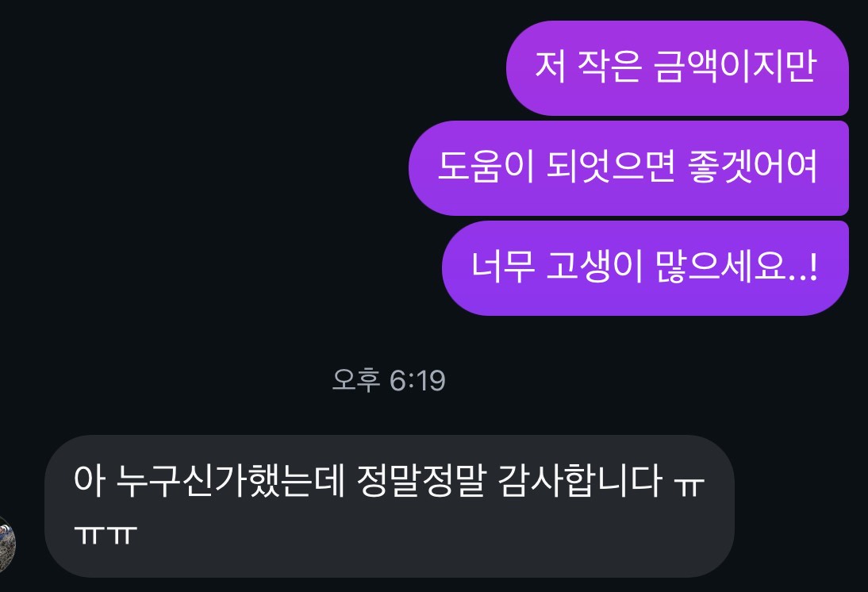Select the bubble '너무 고생이 많으세요..!'
The width and height of the screenshot is (868, 592).
point(646,268)
